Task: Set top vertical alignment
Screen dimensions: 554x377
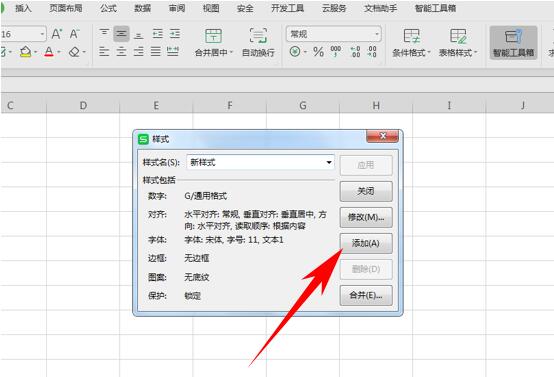Action: 104,34
